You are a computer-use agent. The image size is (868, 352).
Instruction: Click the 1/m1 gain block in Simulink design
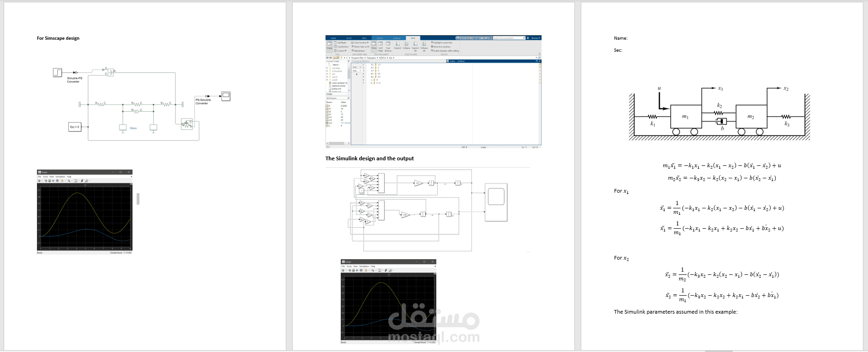(418, 183)
